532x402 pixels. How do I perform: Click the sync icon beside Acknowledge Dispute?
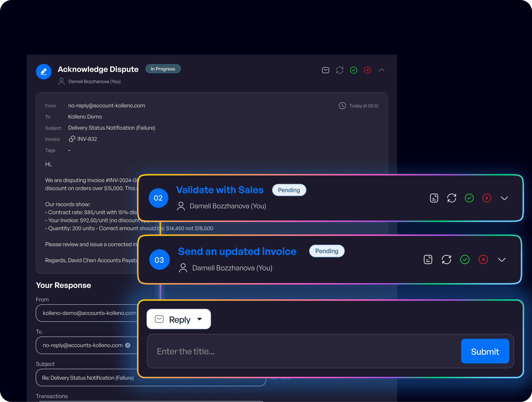(x=340, y=70)
